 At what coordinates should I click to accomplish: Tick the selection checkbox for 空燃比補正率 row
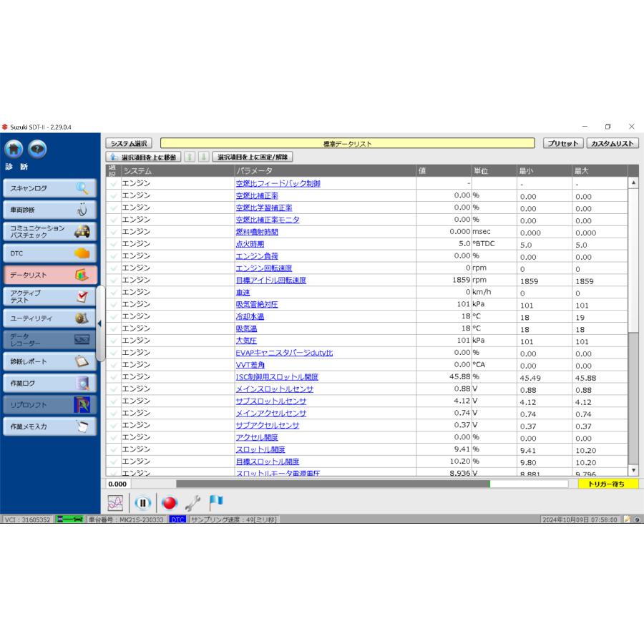point(113,195)
